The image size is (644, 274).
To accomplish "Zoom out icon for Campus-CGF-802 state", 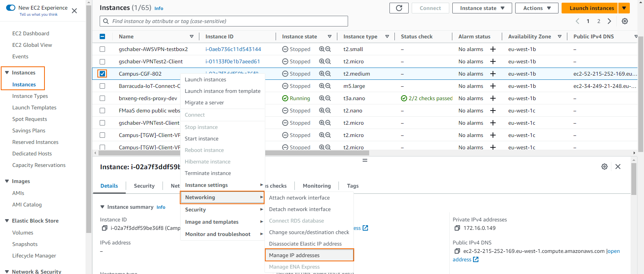I will tap(328, 74).
